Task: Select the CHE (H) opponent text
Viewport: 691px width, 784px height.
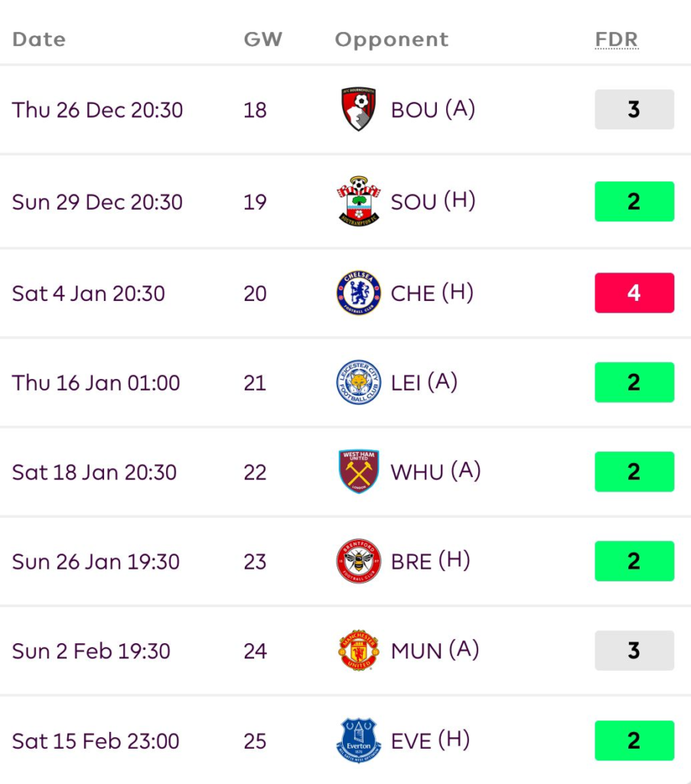Action: [432, 292]
